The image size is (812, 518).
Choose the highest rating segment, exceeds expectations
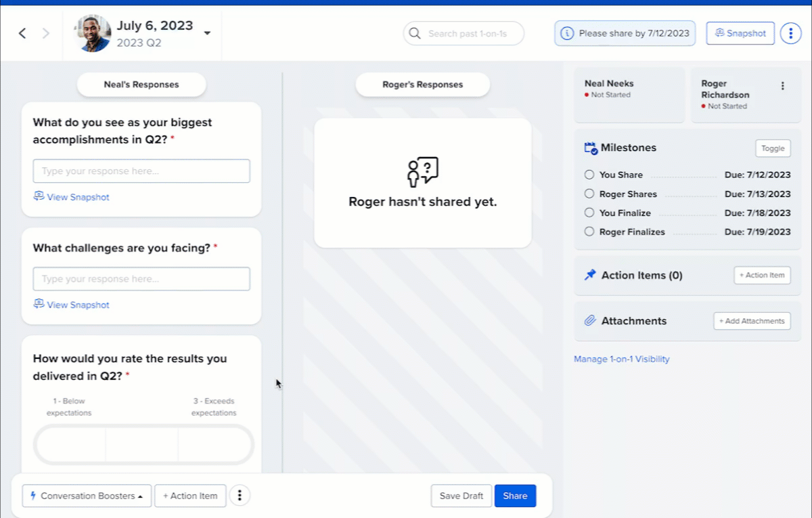(x=215, y=445)
